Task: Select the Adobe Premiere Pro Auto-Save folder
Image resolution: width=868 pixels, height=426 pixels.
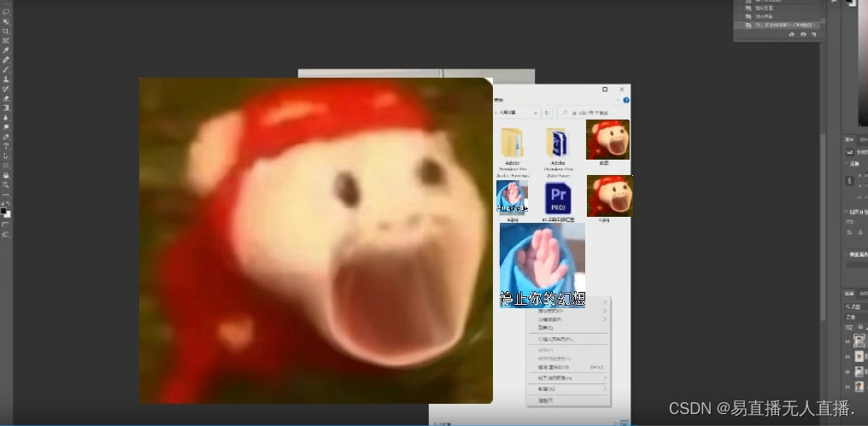Action: (x=558, y=150)
